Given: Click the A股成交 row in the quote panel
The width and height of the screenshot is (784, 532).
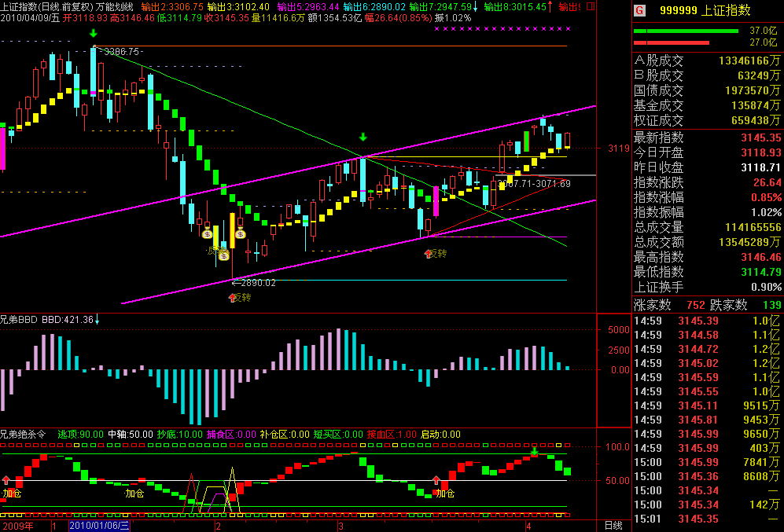Looking at the screenshot, I should point(708,61).
